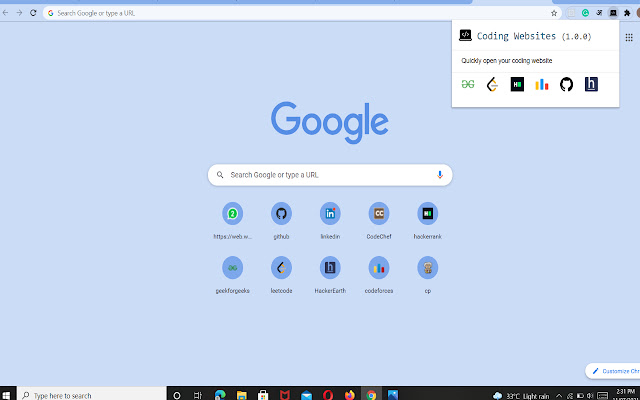Image resolution: width=640 pixels, height=400 pixels.
Task: Launch Firefox from the taskbar
Action: (x=350, y=395)
